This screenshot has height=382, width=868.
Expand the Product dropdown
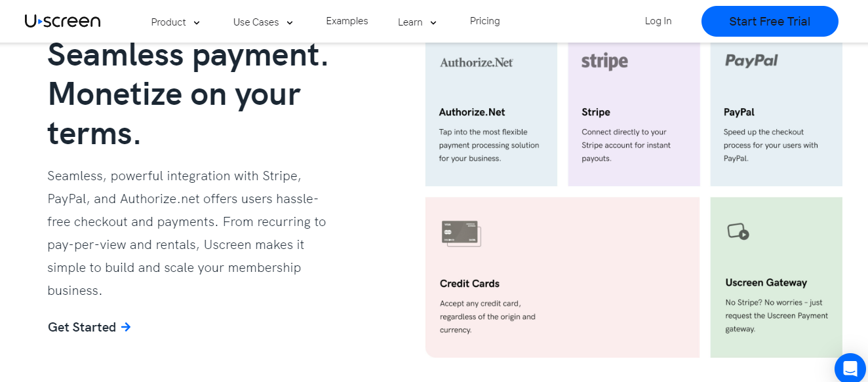(x=174, y=21)
